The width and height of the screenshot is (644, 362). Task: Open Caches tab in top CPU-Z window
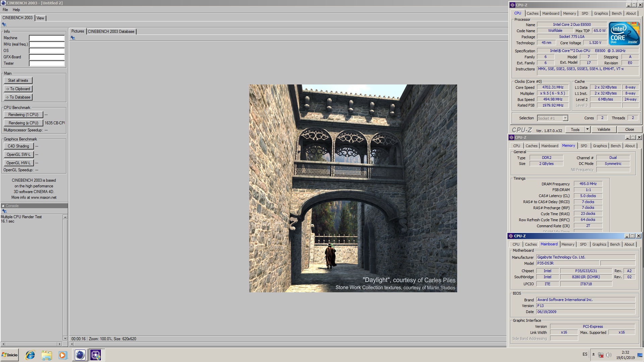coord(532,13)
